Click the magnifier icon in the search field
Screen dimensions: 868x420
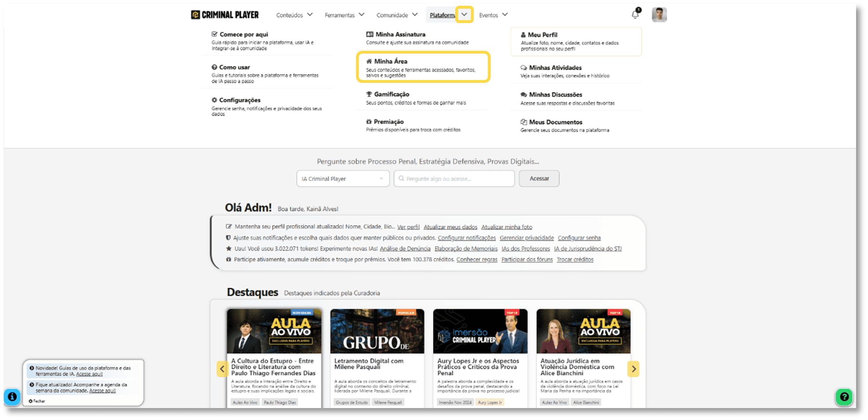401,178
